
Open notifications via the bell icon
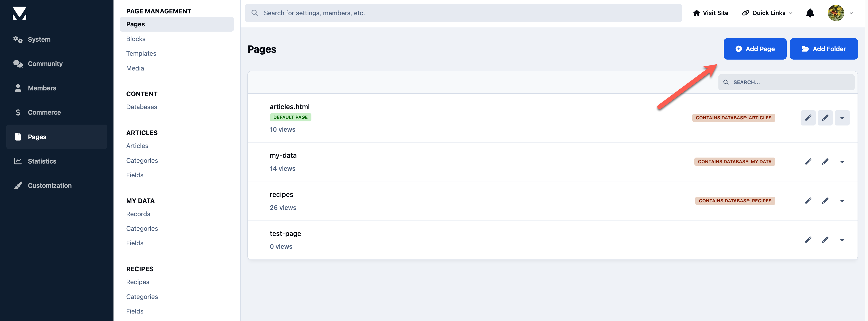[x=810, y=13]
